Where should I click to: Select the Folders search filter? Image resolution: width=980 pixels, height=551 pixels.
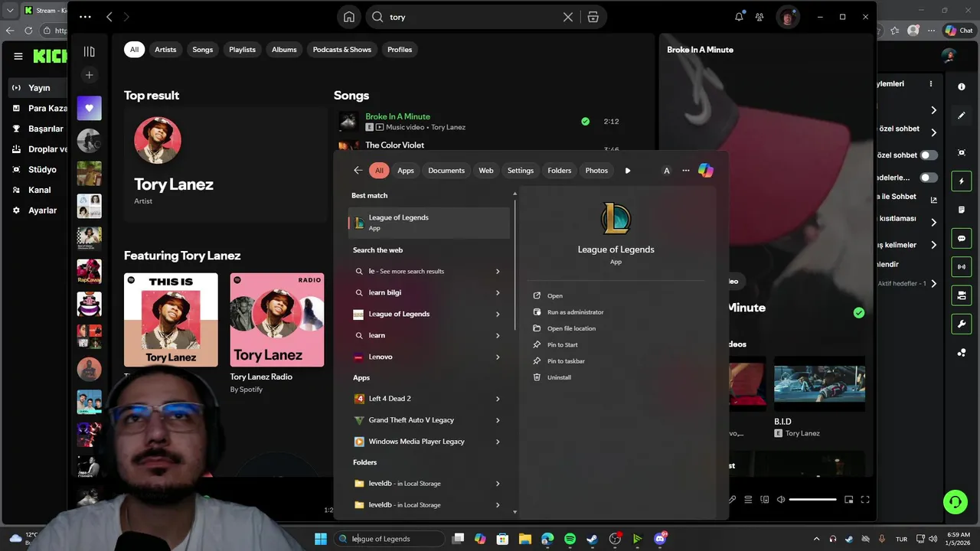coord(560,171)
